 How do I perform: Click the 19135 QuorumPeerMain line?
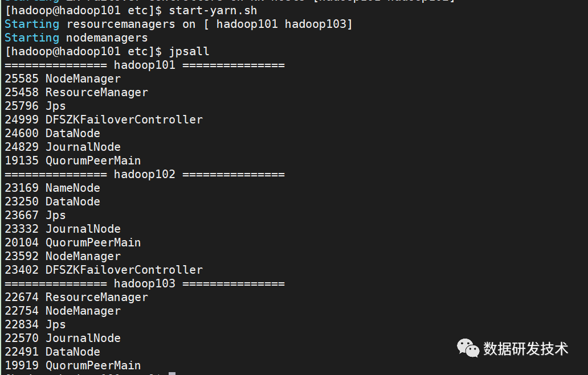coord(73,160)
